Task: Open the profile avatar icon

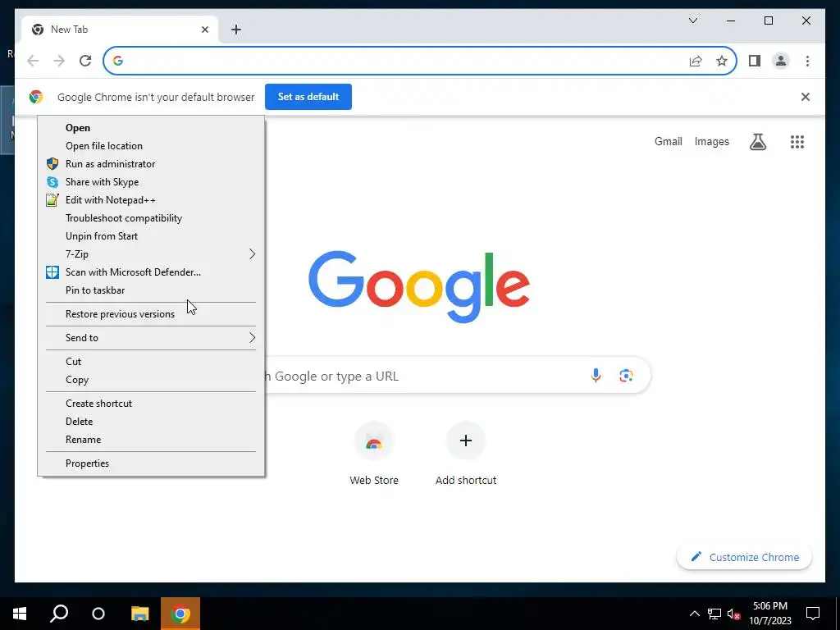Action: coord(781,61)
